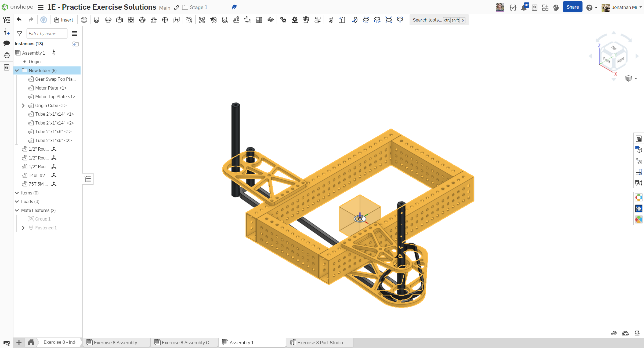
Task: Click the Top face of view cube
Action: coord(614,48)
